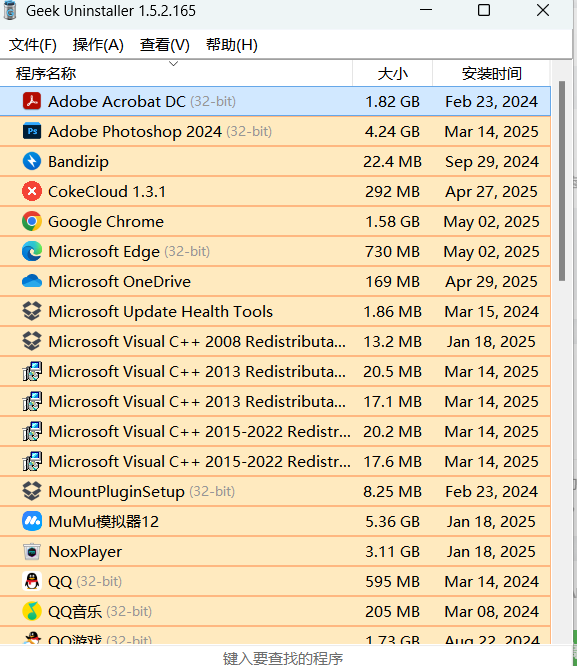577x666 pixels.
Task: Select QQ音乐 program name
Action: coord(75,611)
